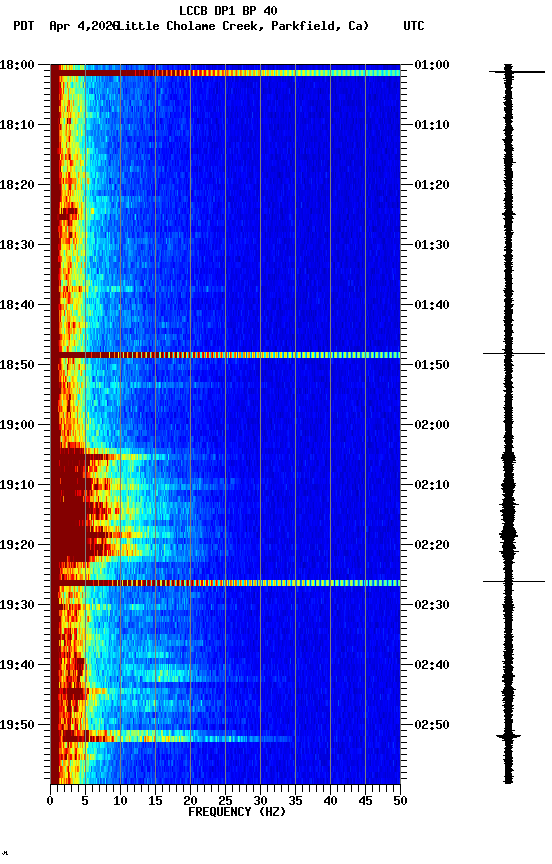Screen dimensions: 552x864
Task: Click the 02:10 UTC time label
Action: pyautogui.click(x=432, y=485)
